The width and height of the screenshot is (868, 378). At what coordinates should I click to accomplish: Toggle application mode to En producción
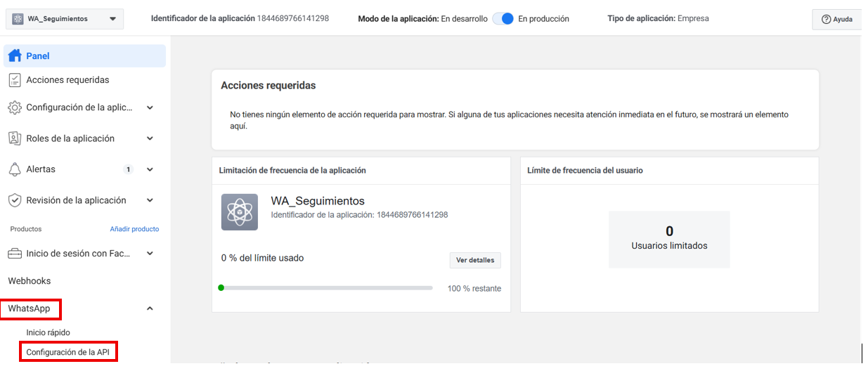click(x=503, y=19)
